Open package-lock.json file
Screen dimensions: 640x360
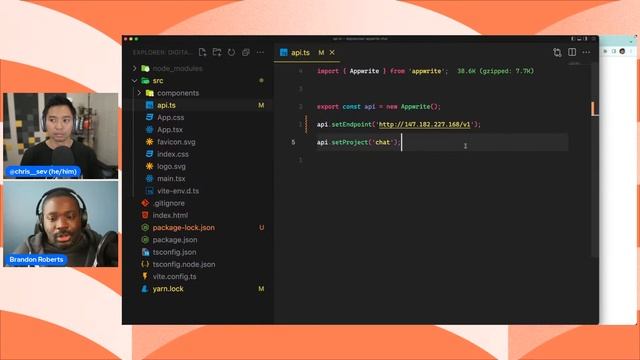coord(183,227)
